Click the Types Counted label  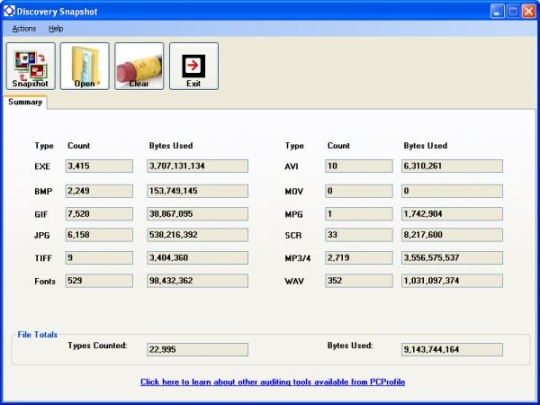(x=97, y=345)
